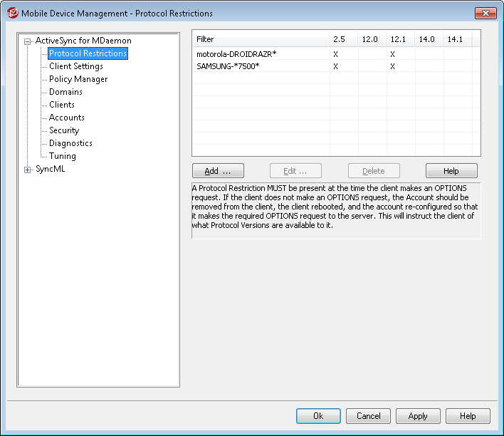Click the Filter column header
Image resolution: width=504 pixels, height=436 pixels.
point(261,39)
